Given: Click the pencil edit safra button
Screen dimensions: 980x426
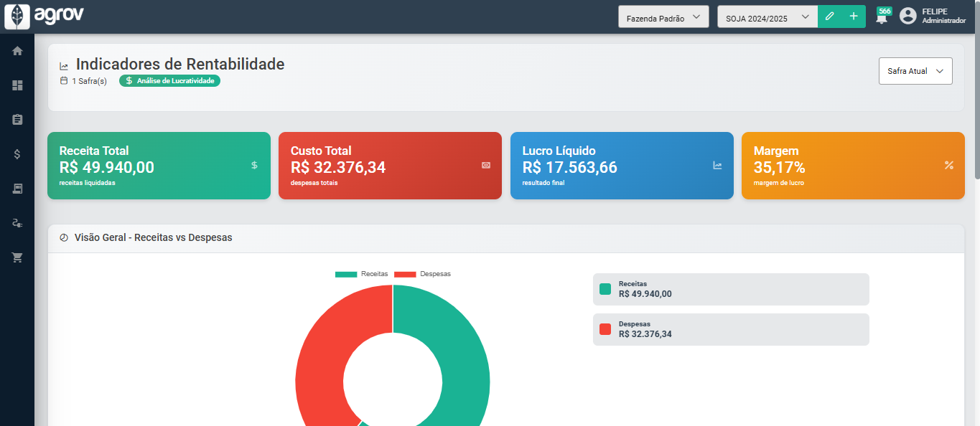Looking at the screenshot, I should [829, 16].
